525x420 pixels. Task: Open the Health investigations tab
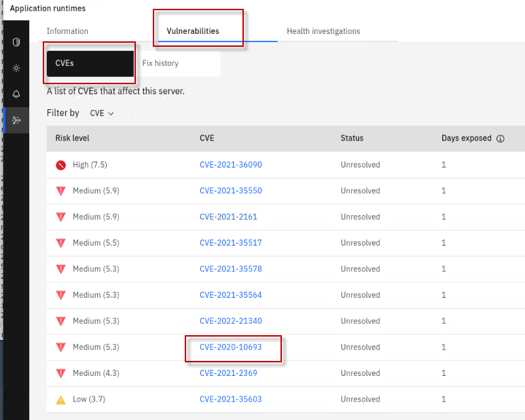pos(323,31)
